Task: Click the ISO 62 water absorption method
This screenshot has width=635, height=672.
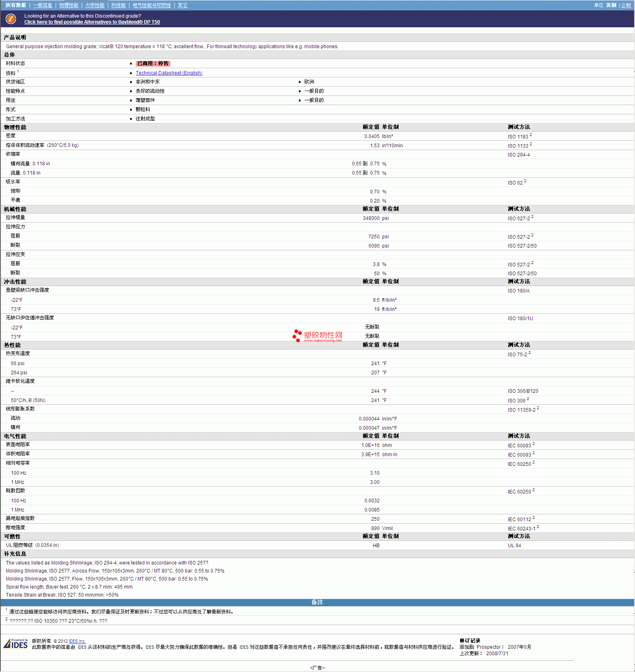Action: 517,183
